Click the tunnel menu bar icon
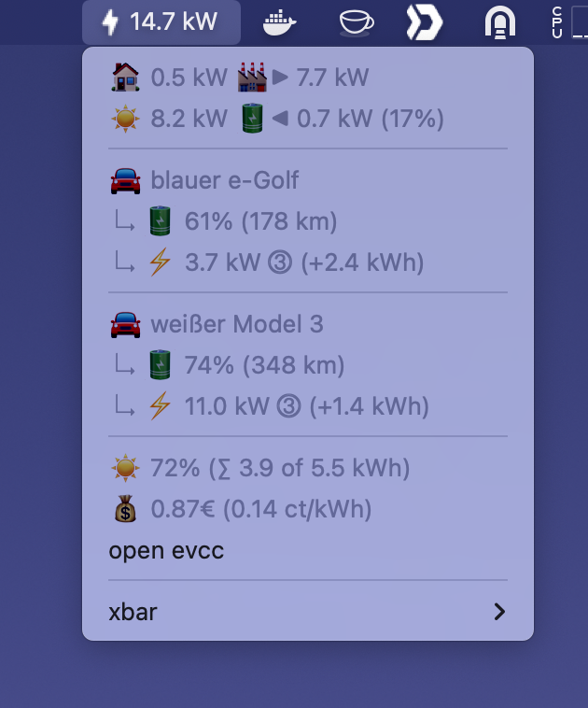 500,22
